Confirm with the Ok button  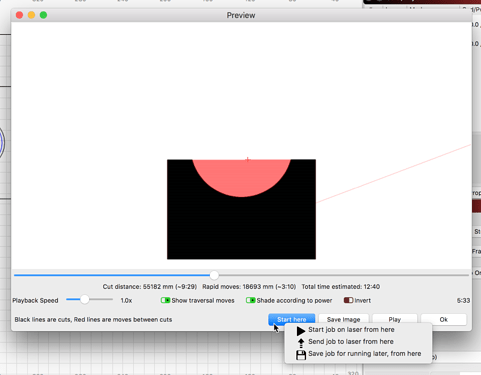(x=443, y=319)
